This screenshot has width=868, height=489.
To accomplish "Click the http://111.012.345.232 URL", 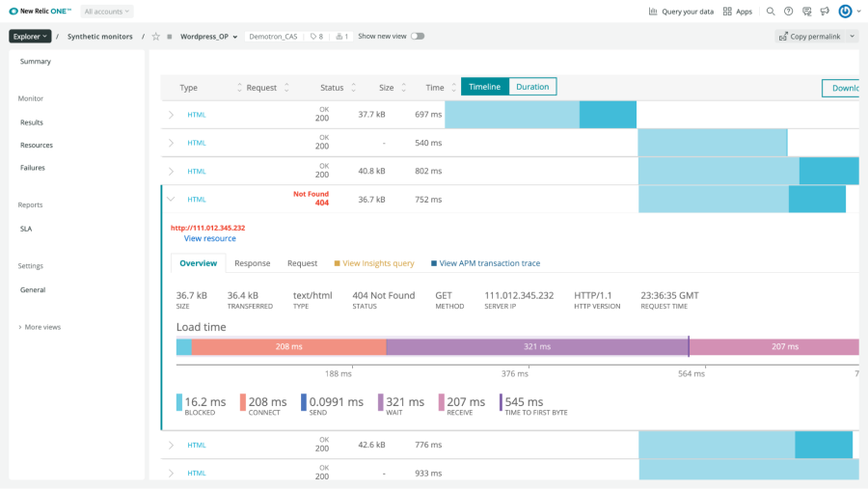I will 207,228.
